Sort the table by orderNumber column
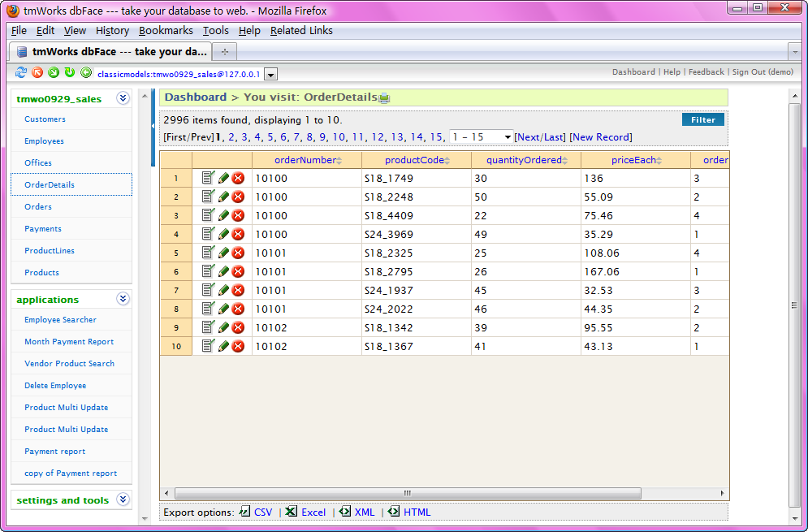The width and height of the screenshot is (808, 532). (x=308, y=160)
